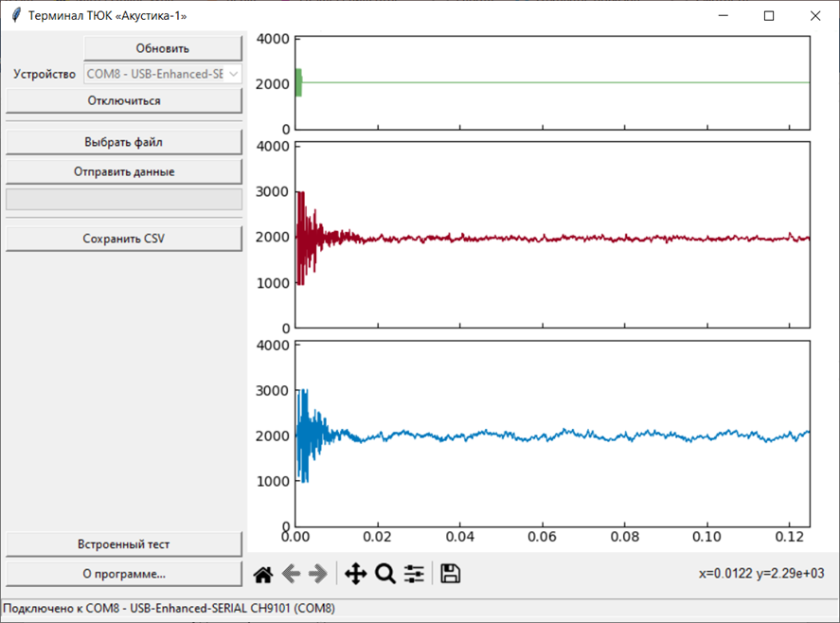840x623 pixels.
Task: Click the feather app icon in title bar
Action: pos(15,16)
